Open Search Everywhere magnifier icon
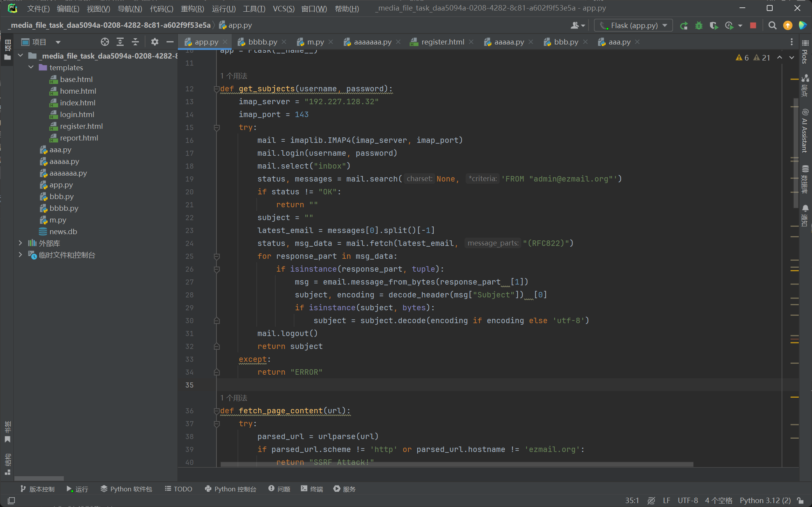812x507 pixels. [772, 26]
